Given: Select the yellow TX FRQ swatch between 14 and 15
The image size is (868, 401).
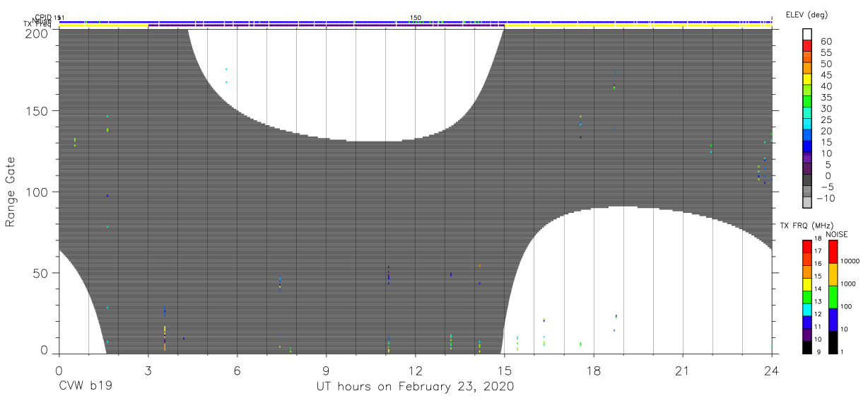Looking at the screenshot, I should click(x=807, y=284).
